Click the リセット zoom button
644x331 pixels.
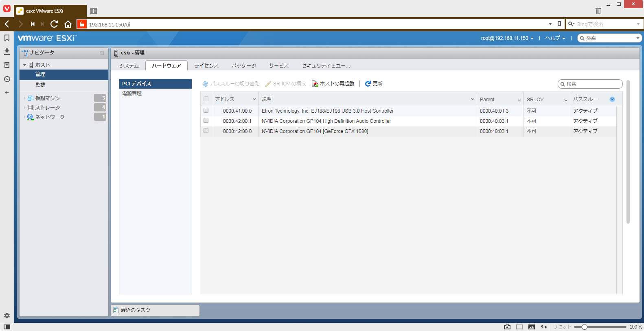(562, 327)
